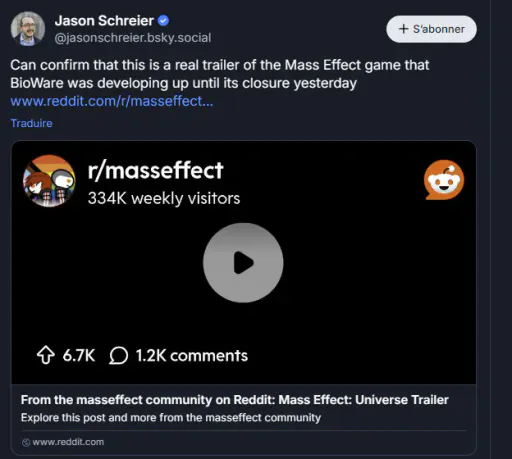Open the Jason Schreier display name

[x=104, y=21]
